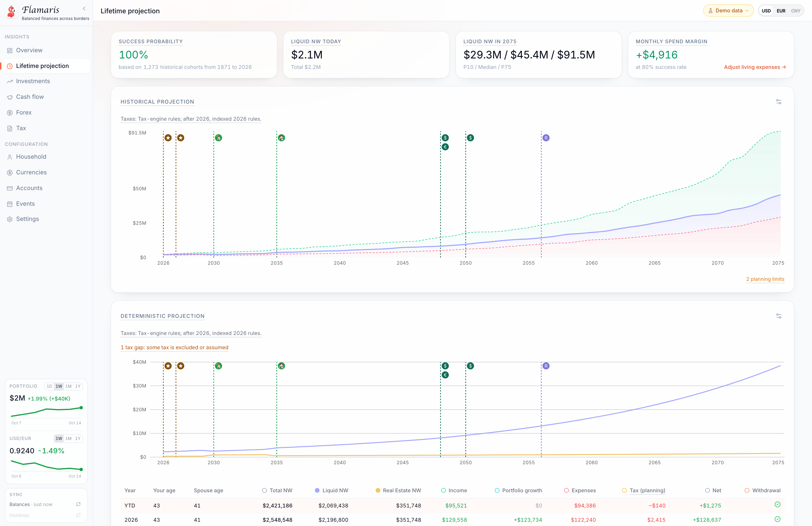This screenshot has width=812, height=526.
Task: Toggle the Total NW series
Action: click(277, 491)
